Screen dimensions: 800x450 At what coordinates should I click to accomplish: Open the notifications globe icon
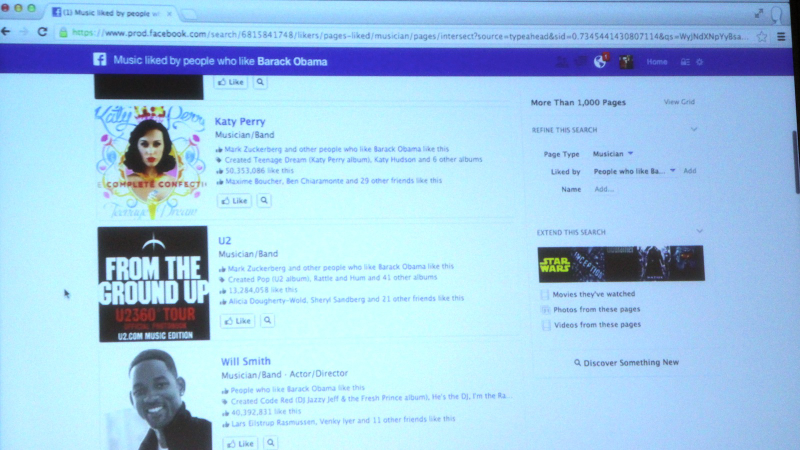[600, 62]
